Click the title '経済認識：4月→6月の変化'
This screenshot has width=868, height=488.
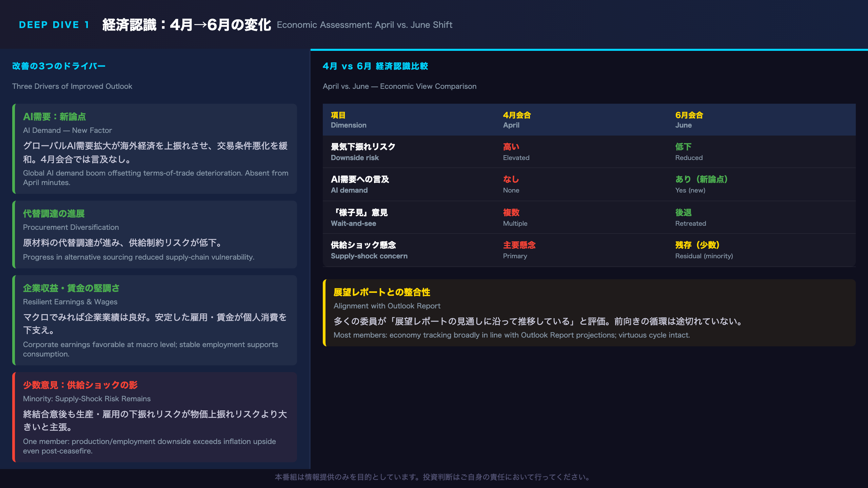[x=186, y=25]
